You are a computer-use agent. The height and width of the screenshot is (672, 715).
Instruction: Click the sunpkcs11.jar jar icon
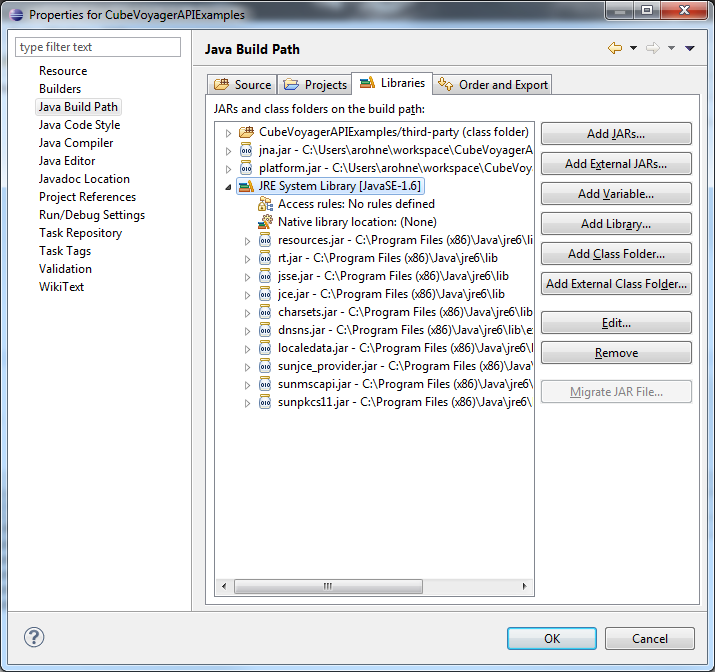coord(265,402)
